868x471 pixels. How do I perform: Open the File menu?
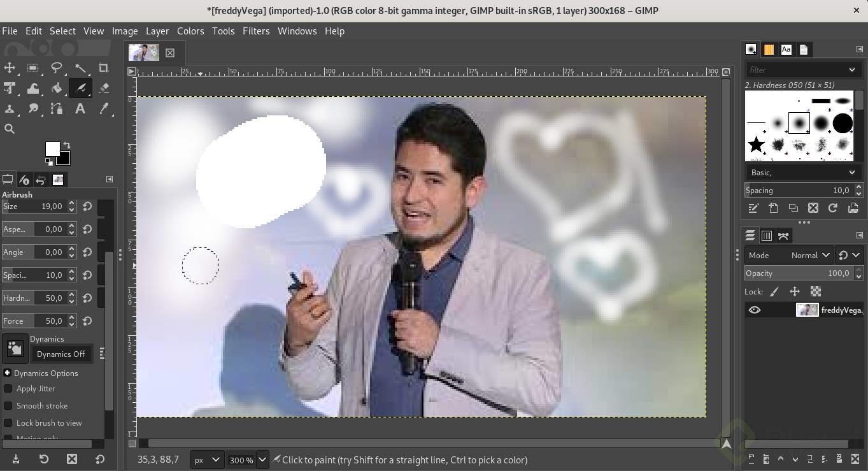coord(10,31)
